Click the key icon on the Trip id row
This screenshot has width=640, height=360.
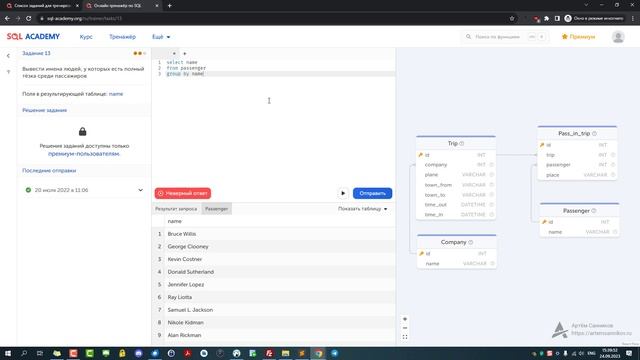point(421,155)
